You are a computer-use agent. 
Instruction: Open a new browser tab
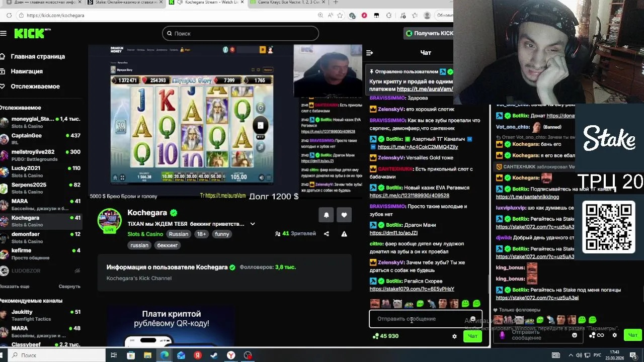coord(336,3)
